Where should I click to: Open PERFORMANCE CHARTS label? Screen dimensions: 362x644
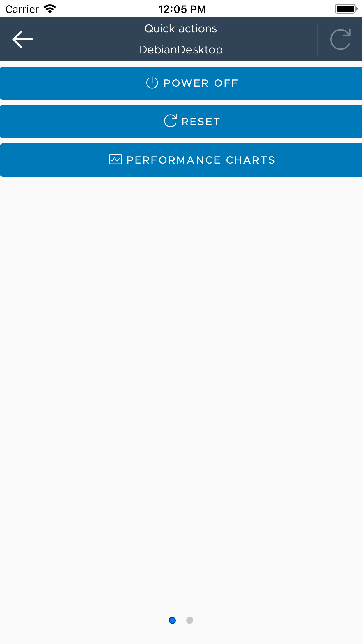pyautogui.click(x=201, y=160)
